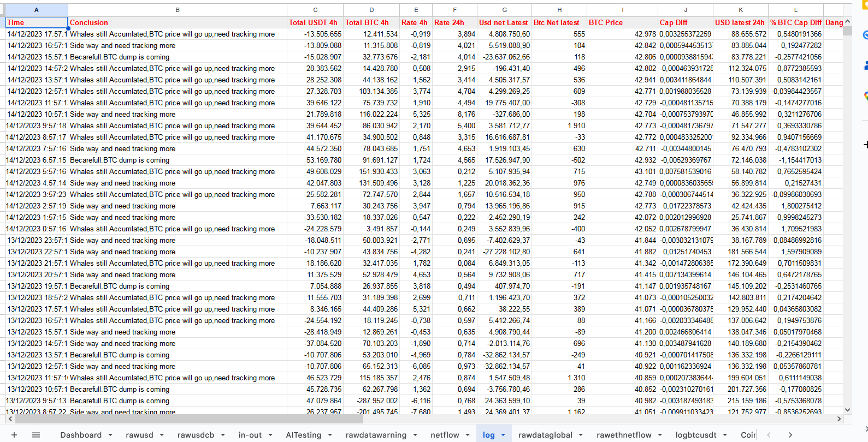Image resolution: width=868 pixels, height=442 pixels.
Task: Add a new sheet with plus icon
Action: pyautogui.click(x=14, y=435)
